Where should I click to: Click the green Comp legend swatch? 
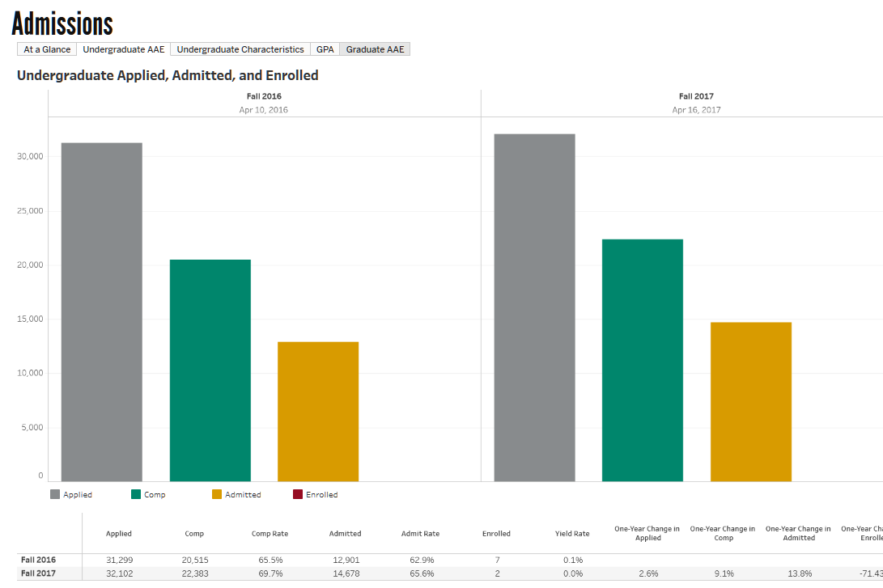[136, 494]
